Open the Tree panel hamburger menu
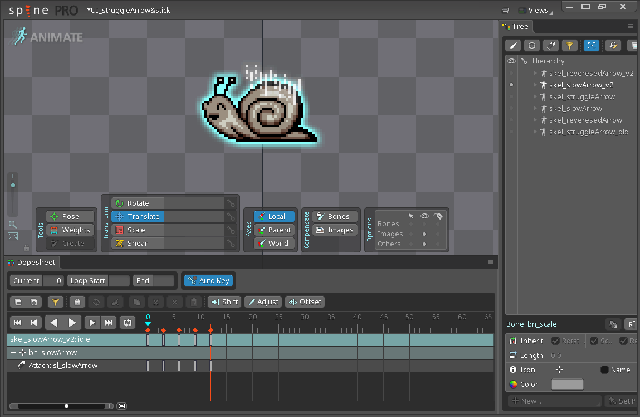 (x=630, y=26)
